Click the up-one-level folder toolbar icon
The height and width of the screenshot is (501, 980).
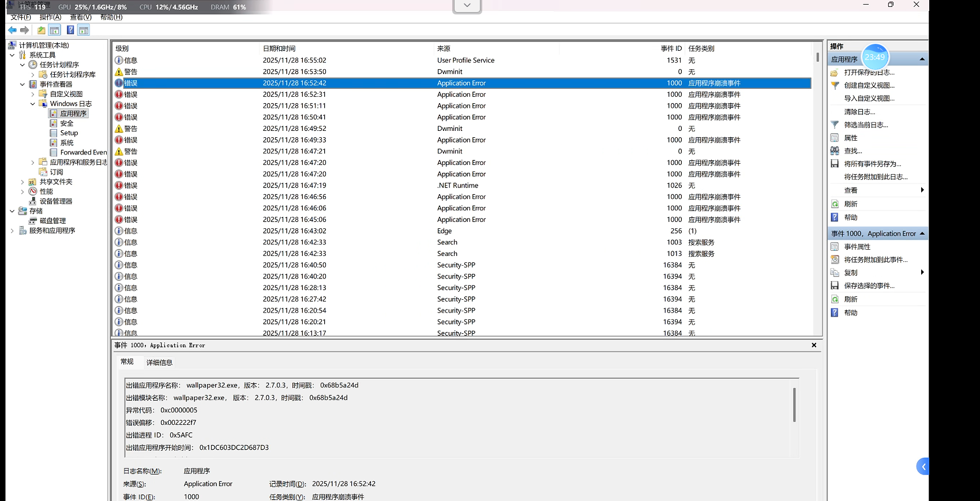(42, 30)
